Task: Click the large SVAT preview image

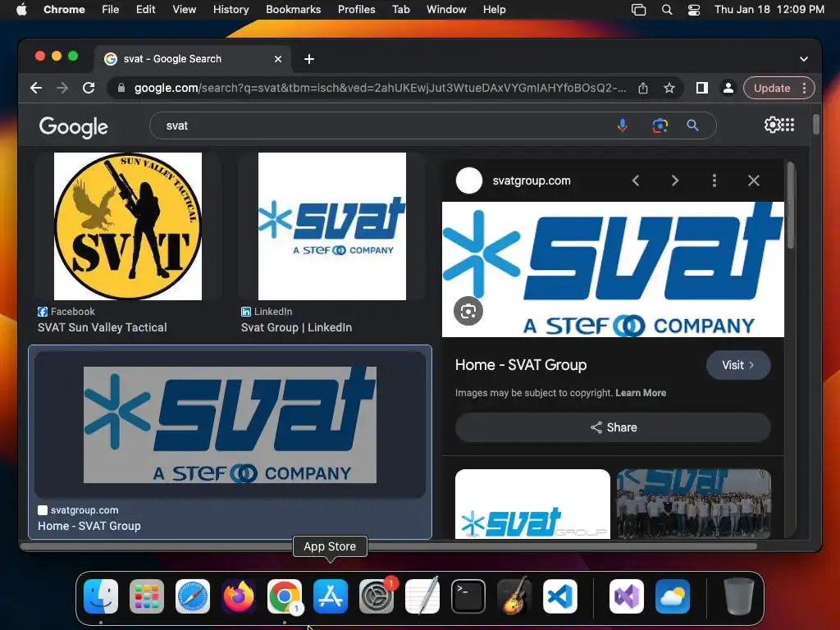Action: [613, 269]
